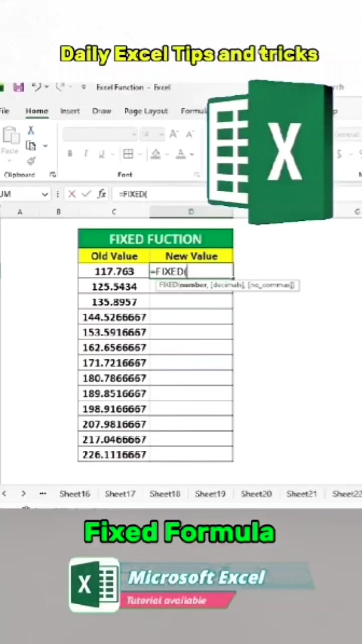
Task: Click the Format Painter brush icon
Action: click(31, 161)
